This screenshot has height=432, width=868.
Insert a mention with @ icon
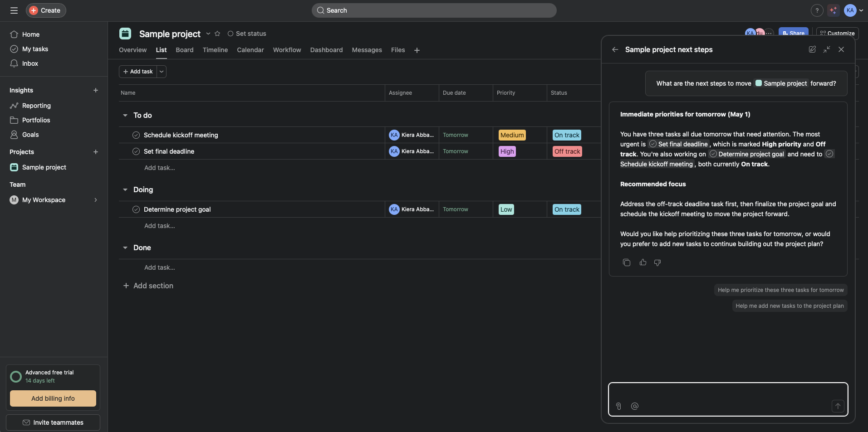(x=635, y=406)
